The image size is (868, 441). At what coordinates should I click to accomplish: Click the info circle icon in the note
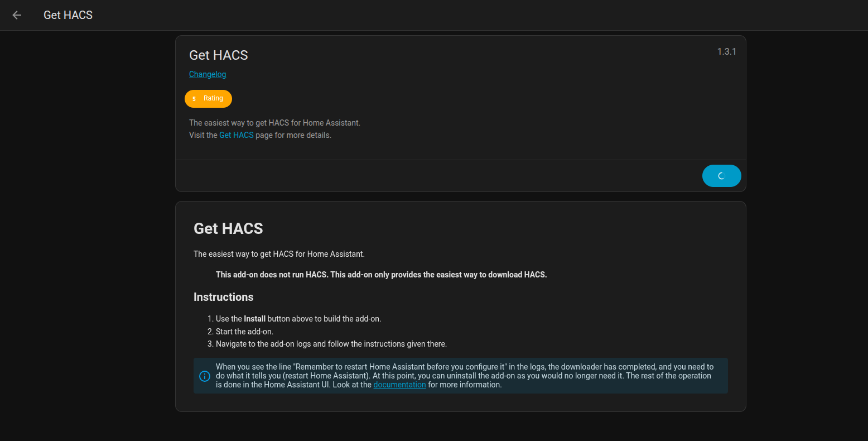205,376
